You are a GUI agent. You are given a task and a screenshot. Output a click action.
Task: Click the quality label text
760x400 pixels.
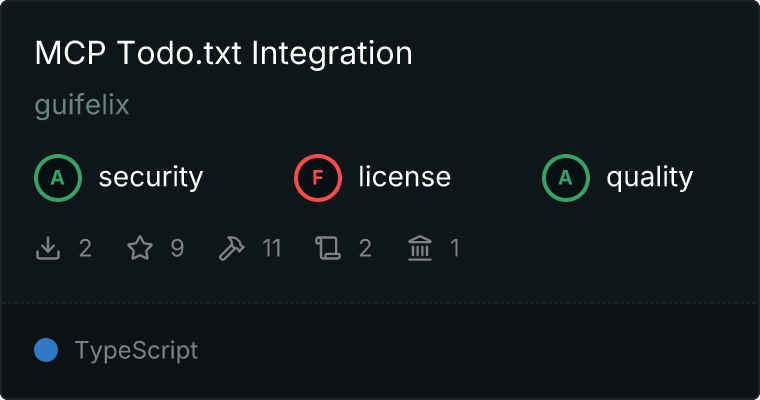click(649, 178)
